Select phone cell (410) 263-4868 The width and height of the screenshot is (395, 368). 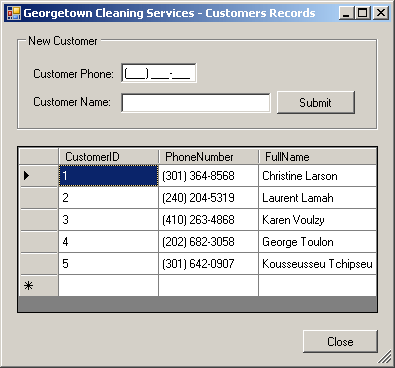208,220
